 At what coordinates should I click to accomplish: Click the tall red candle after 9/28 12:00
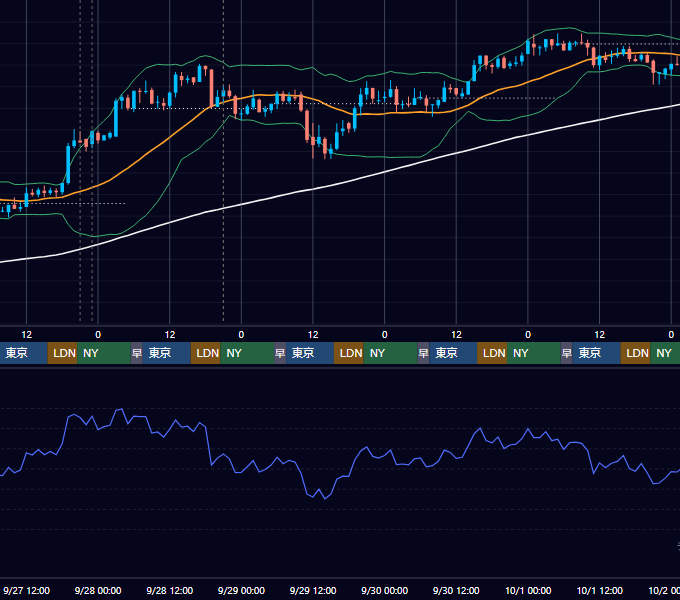212,88
